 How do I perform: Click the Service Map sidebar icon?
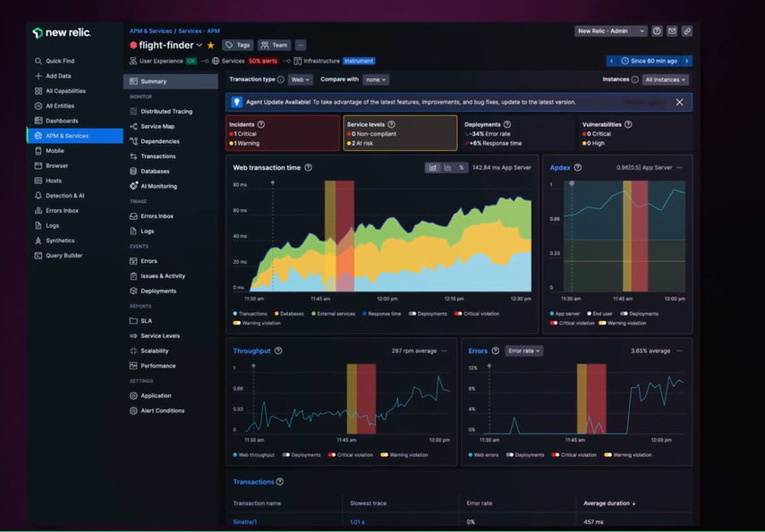133,126
